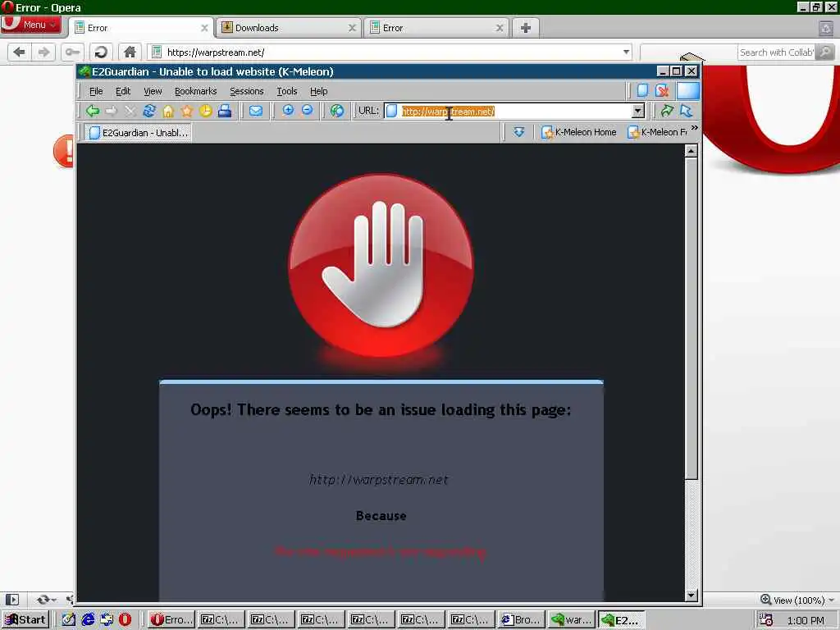Open Opera View (100%) zoom dropdown
Screen dimensions: 840x630
[x=797, y=600]
